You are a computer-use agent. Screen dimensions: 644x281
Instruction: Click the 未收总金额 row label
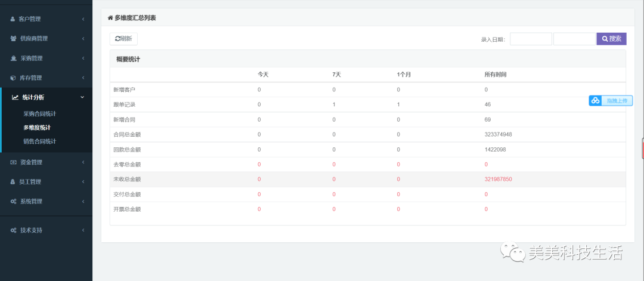[x=127, y=179]
